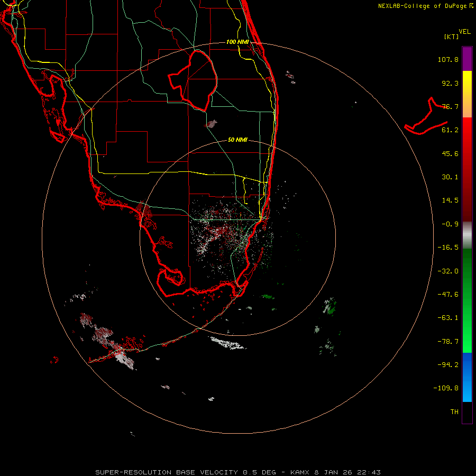Click the NEXLAB-College of DuPage label
Viewport: 476px width, 476px height.
tap(425, 6)
